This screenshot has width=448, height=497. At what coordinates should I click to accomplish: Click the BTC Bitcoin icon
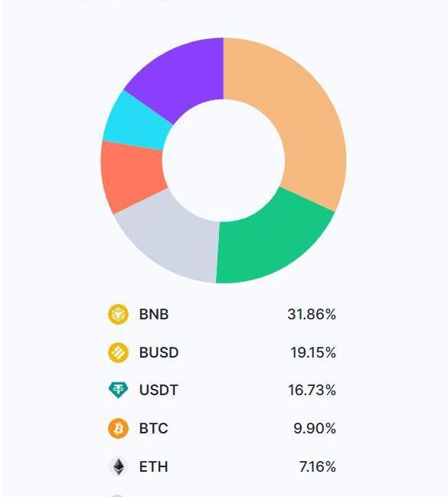[x=118, y=429]
